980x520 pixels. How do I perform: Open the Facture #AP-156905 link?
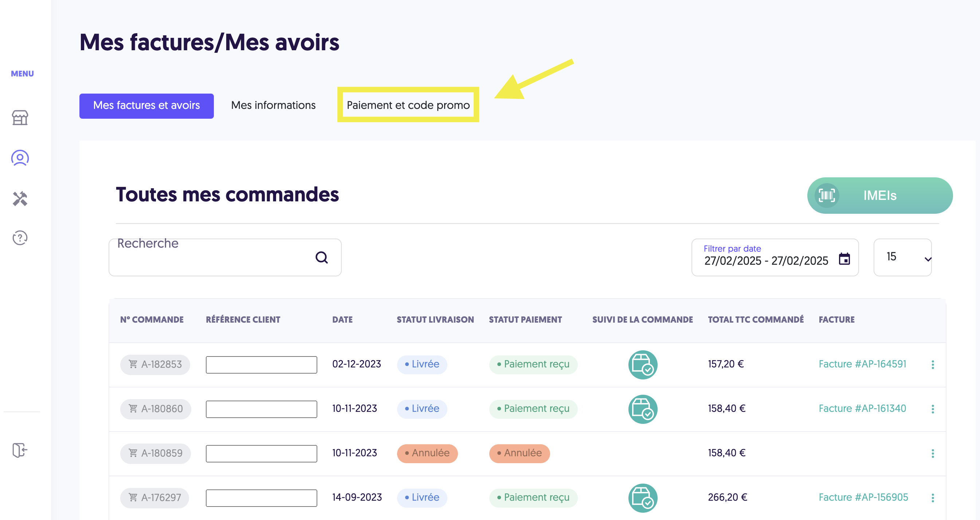point(863,497)
